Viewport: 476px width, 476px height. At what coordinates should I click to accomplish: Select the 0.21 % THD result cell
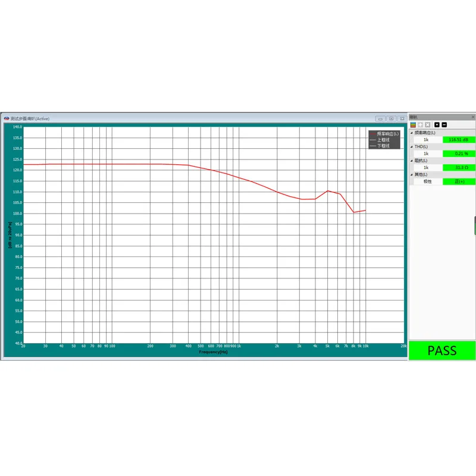459,154
